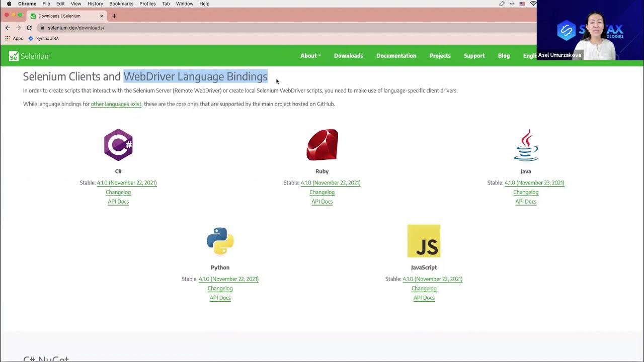Image resolution: width=644 pixels, height=362 pixels.
Task: Click the Wi-Fi status icon
Action: click(533, 4)
